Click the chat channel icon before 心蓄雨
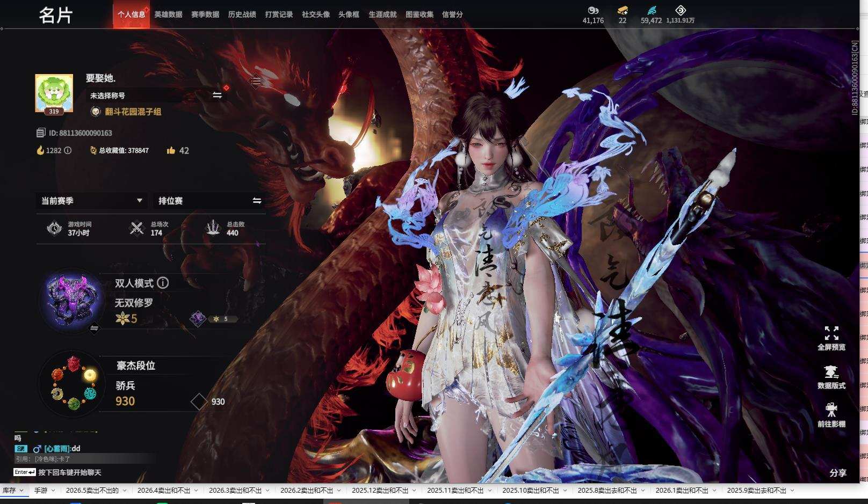Viewport: 868px width, 504px height. pyautogui.click(x=21, y=448)
